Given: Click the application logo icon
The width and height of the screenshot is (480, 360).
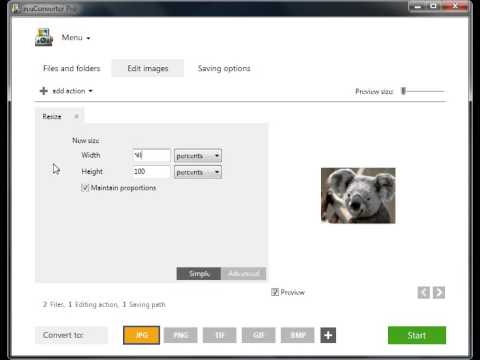Looking at the screenshot, I should click(x=44, y=37).
